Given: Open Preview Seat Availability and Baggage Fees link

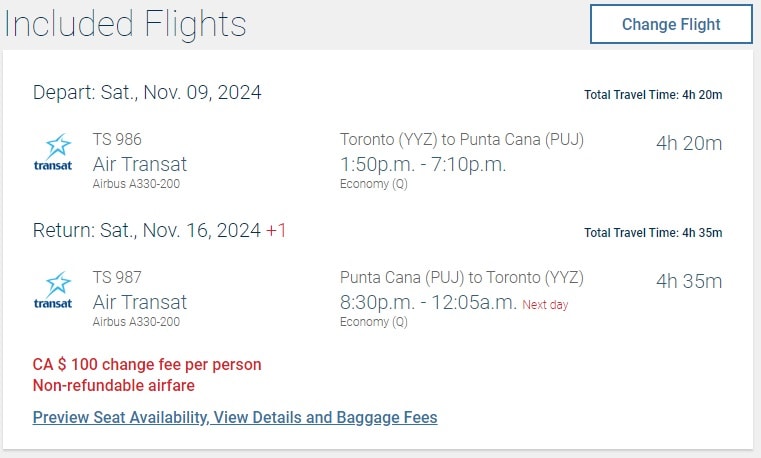Looking at the screenshot, I should [x=235, y=417].
